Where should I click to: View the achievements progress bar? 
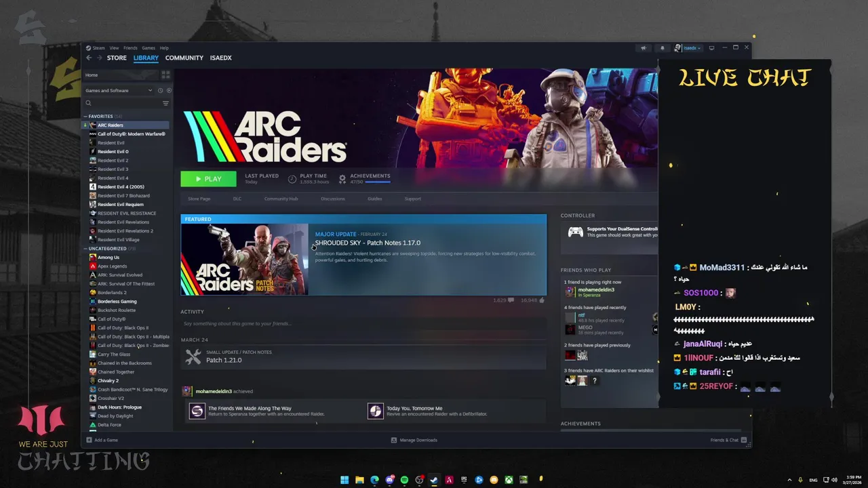click(370, 182)
